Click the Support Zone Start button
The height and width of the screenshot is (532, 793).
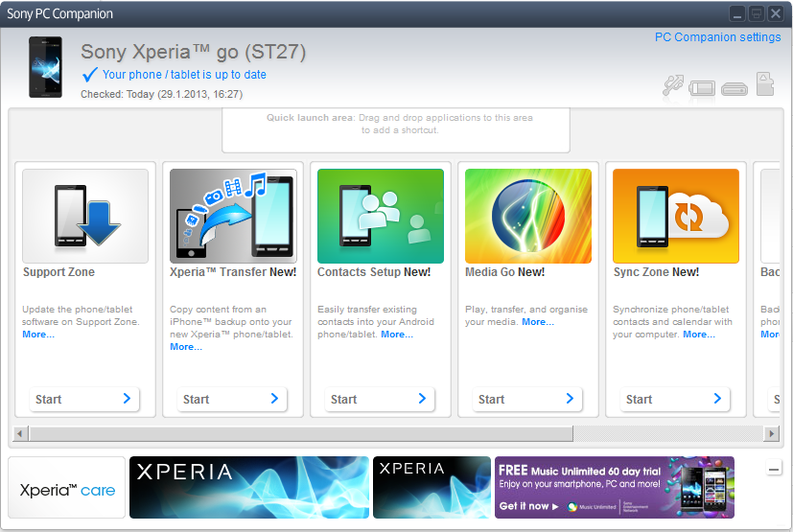point(84,399)
